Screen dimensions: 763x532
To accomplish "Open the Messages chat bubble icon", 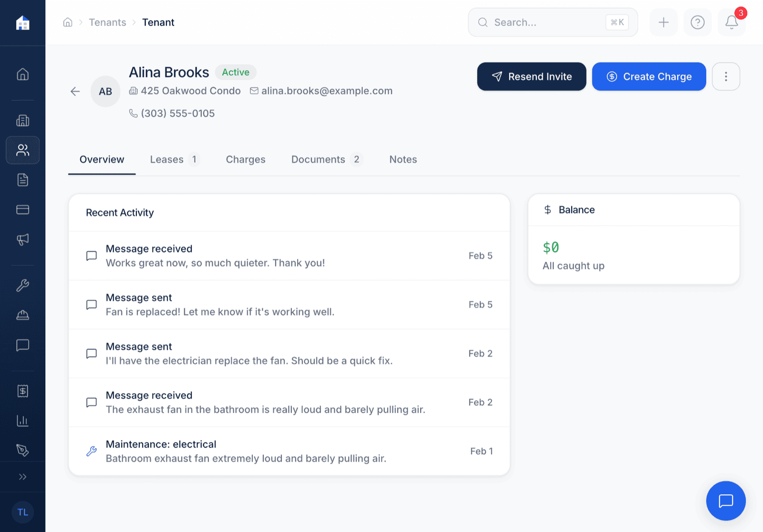I will (22, 345).
